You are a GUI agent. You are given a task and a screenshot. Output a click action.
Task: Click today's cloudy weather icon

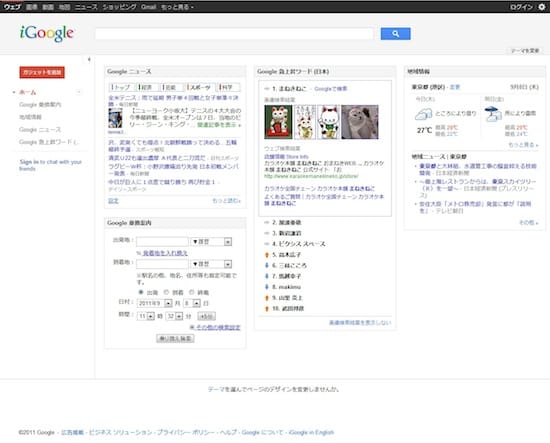(x=423, y=114)
